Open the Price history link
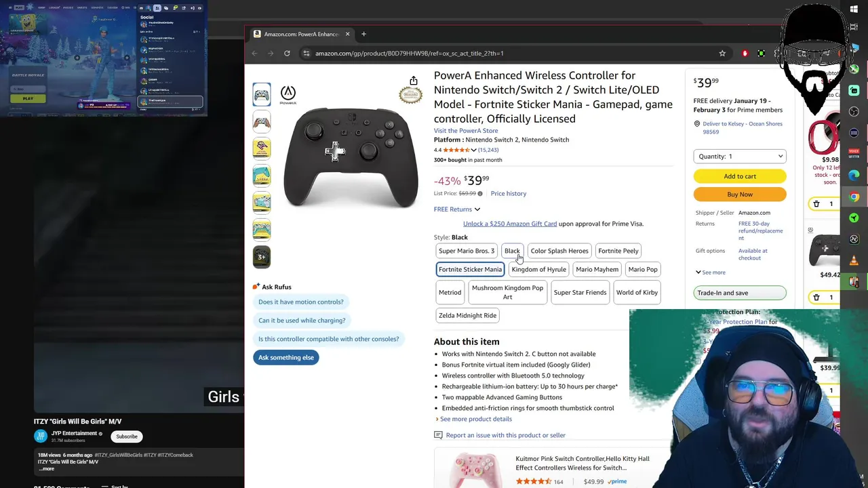 (x=509, y=194)
